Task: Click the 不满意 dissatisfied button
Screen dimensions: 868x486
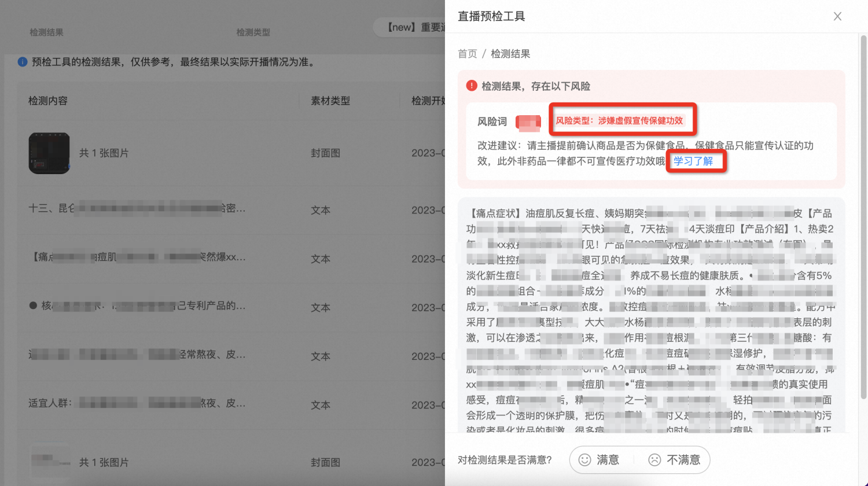Action: tap(675, 460)
